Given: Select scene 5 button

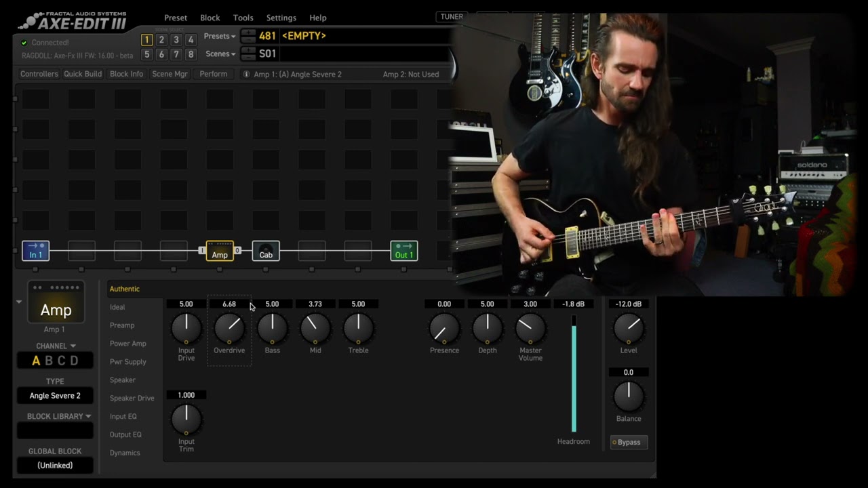Looking at the screenshot, I should 146,54.
